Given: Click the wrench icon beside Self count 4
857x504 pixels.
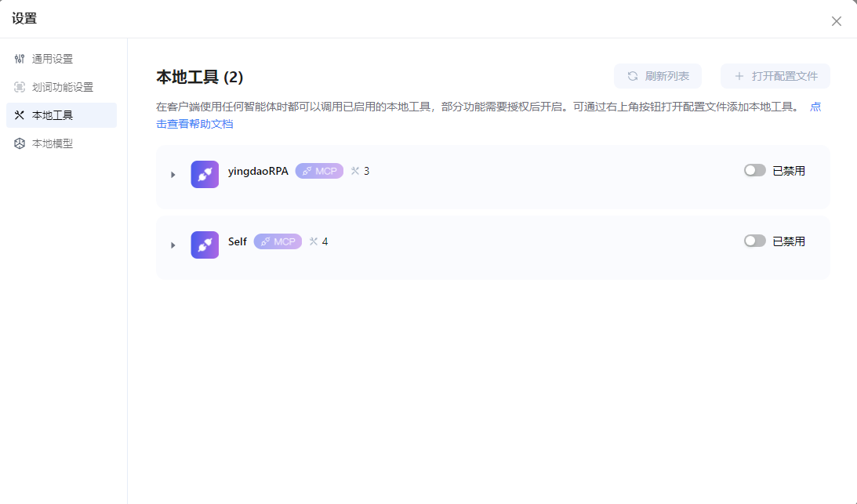Looking at the screenshot, I should coord(314,241).
